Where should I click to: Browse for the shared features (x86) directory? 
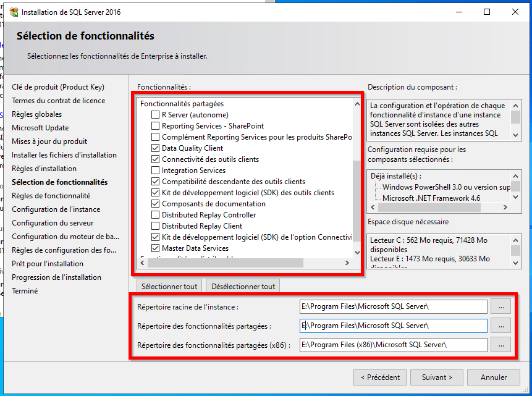coord(500,345)
